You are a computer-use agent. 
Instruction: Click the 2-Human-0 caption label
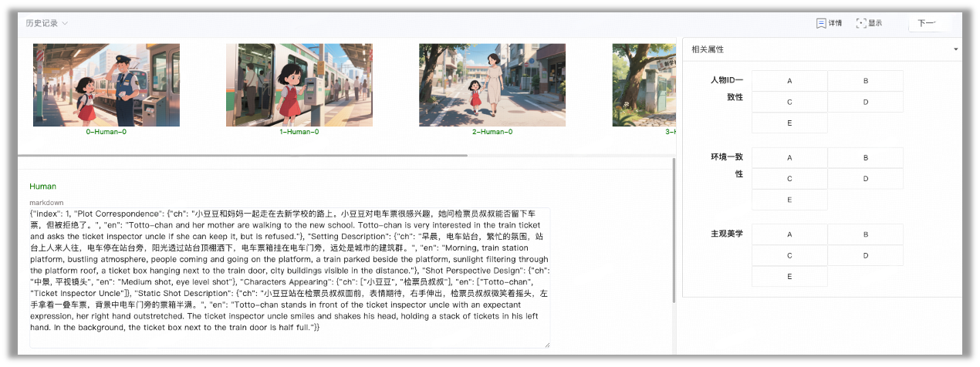(492, 132)
